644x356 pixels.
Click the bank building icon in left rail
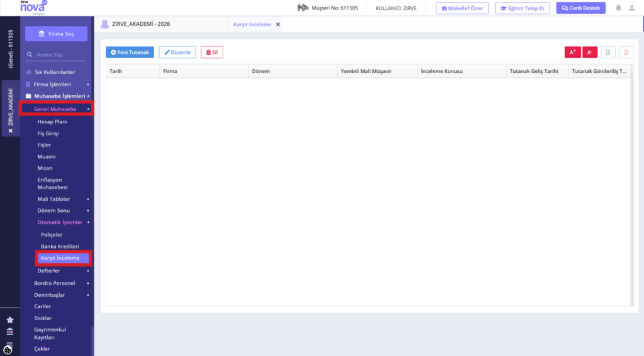pos(10,331)
